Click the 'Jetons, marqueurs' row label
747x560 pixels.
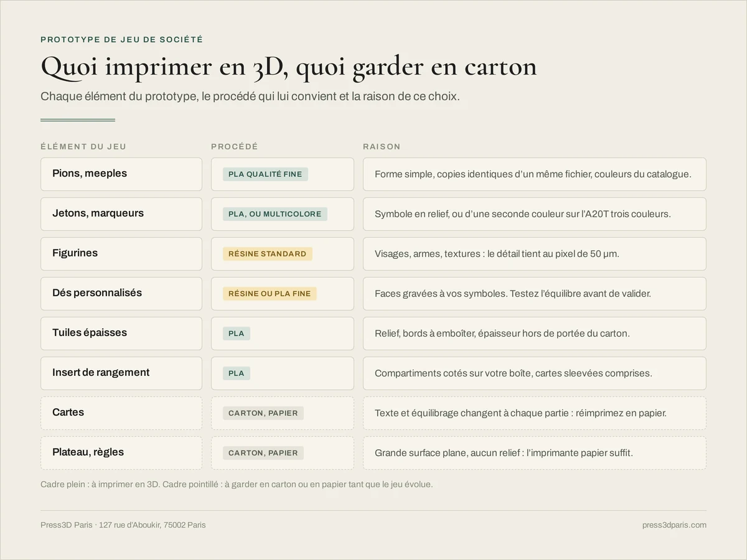point(98,213)
